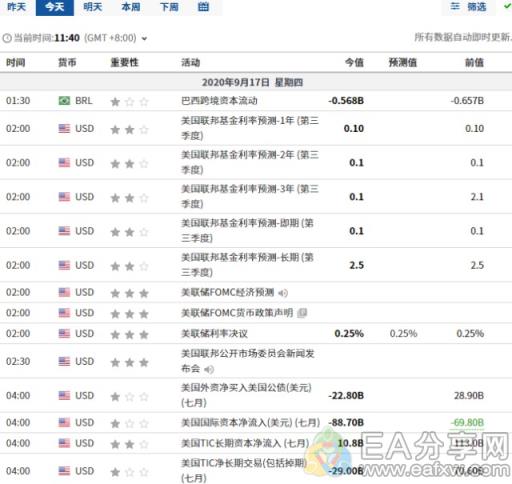Open the 巴西跨境资本流动 event
Image resolution: width=512 pixels, height=484 pixels.
[219, 100]
